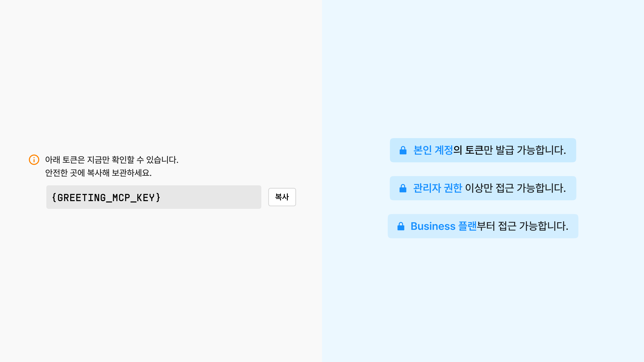The width and height of the screenshot is (644, 362).
Task: Click the orange info circle icon
Action: (x=34, y=160)
